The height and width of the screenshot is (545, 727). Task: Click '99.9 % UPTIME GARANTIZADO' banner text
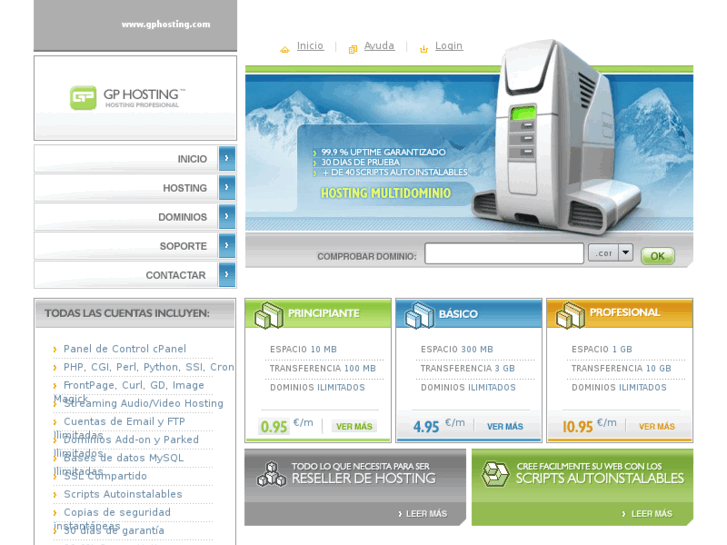click(x=383, y=152)
